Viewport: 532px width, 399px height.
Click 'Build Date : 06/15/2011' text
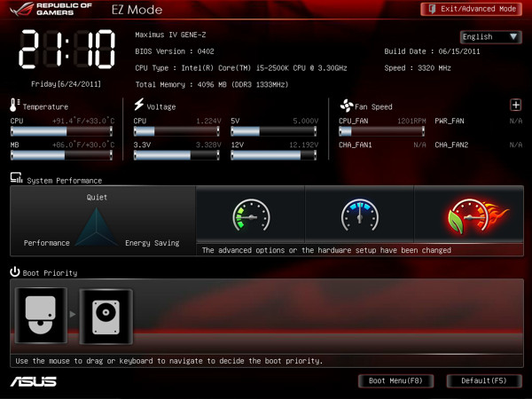pos(432,51)
